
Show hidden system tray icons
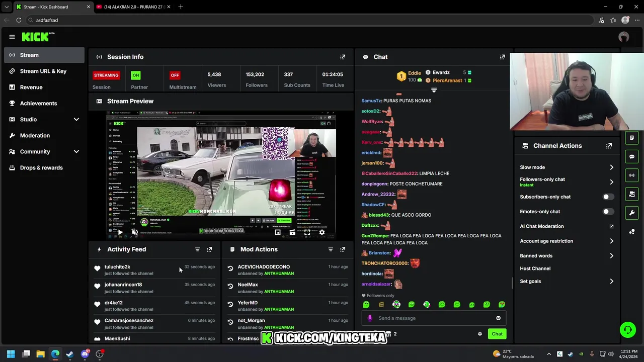pyautogui.click(x=549, y=354)
